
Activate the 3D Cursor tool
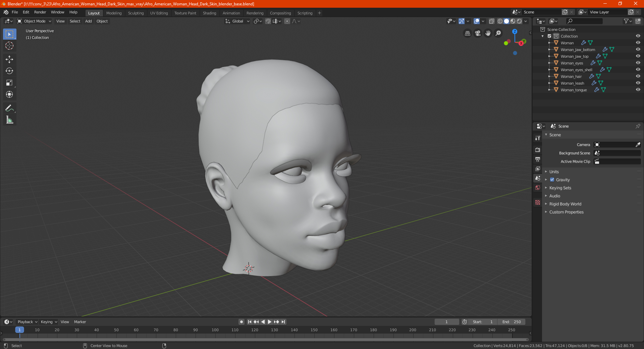coord(9,46)
